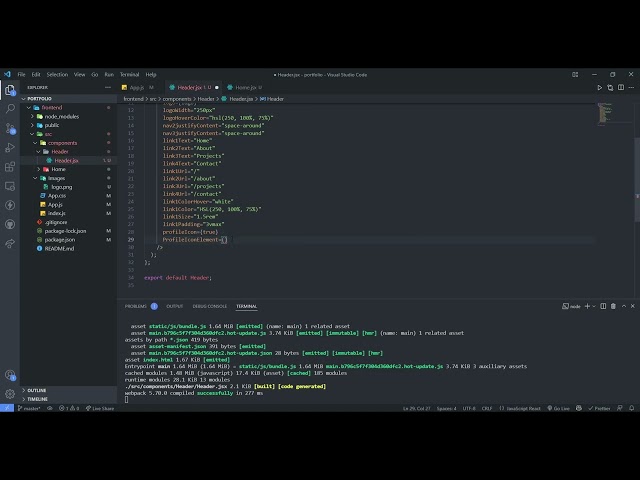Open the Search view in activity bar
640x480 pixels.
pyautogui.click(x=10, y=109)
